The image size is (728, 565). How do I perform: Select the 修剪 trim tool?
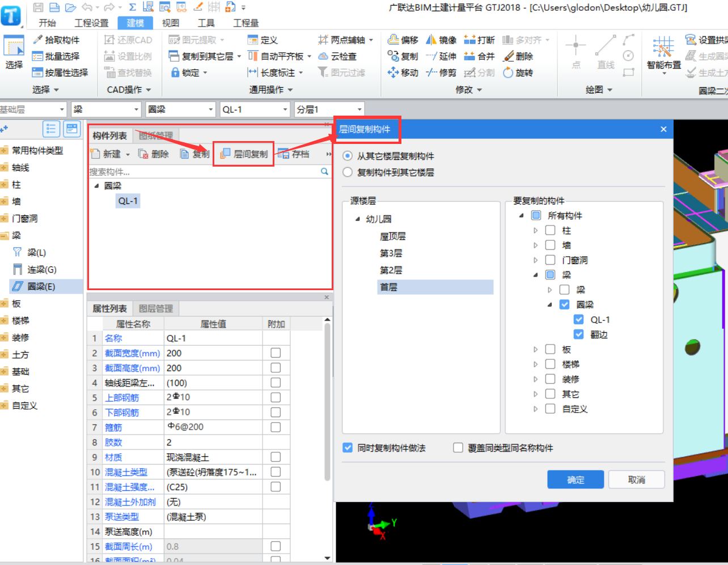pos(441,73)
